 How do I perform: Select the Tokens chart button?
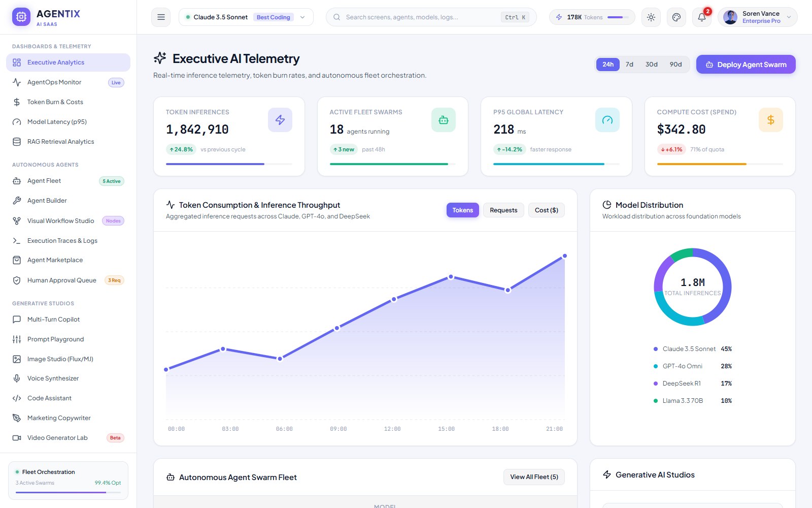pyautogui.click(x=462, y=210)
